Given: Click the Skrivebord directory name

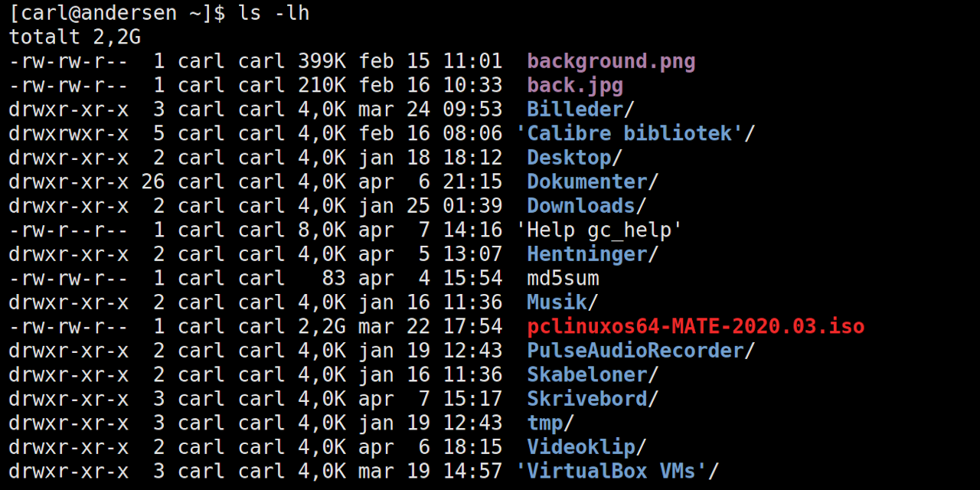Looking at the screenshot, I should pos(587,399).
